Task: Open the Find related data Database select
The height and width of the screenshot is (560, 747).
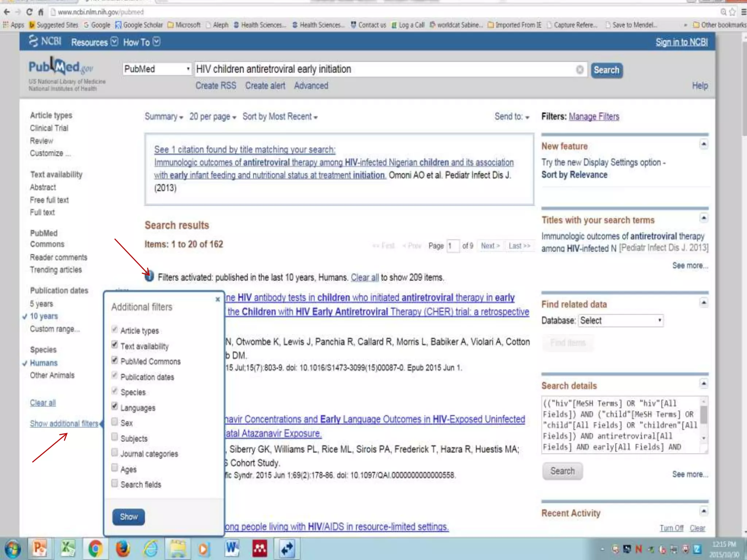Action: point(620,320)
